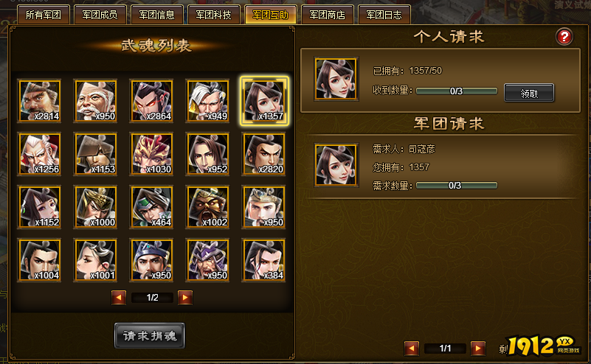Click the masked hero soul x1030
The image size is (591, 364).
tap(151, 154)
